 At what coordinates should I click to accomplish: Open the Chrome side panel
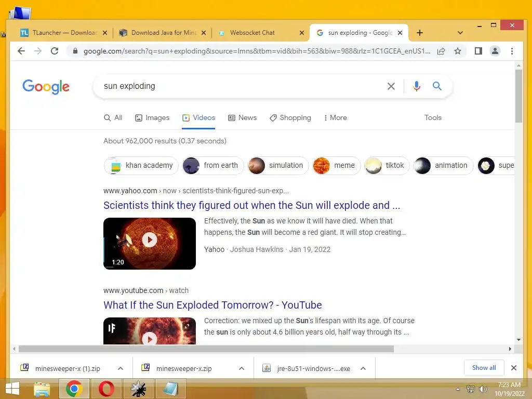[478, 51]
